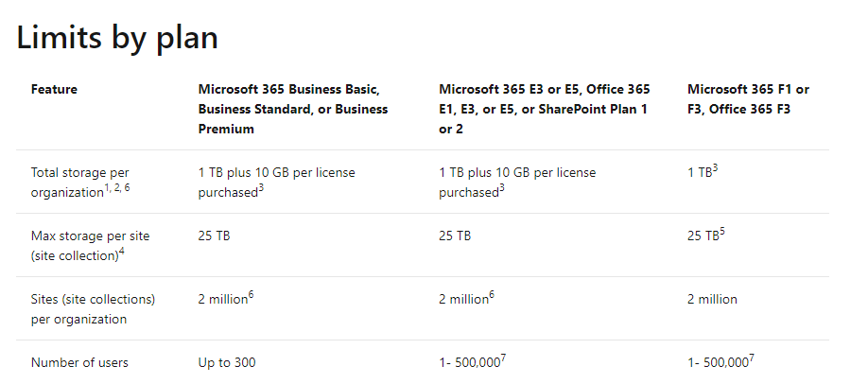
Task: Click the Microsoft 365 Business Basic column header
Action: 292,109
